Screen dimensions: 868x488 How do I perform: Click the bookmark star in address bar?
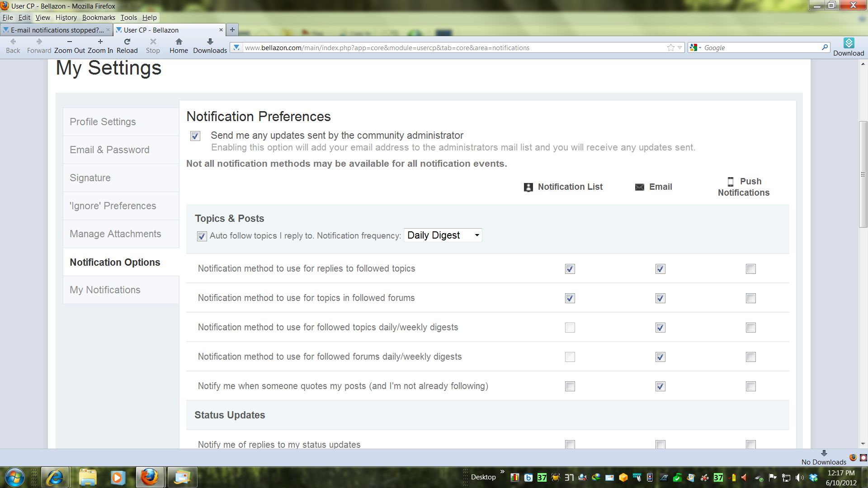pos(670,48)
